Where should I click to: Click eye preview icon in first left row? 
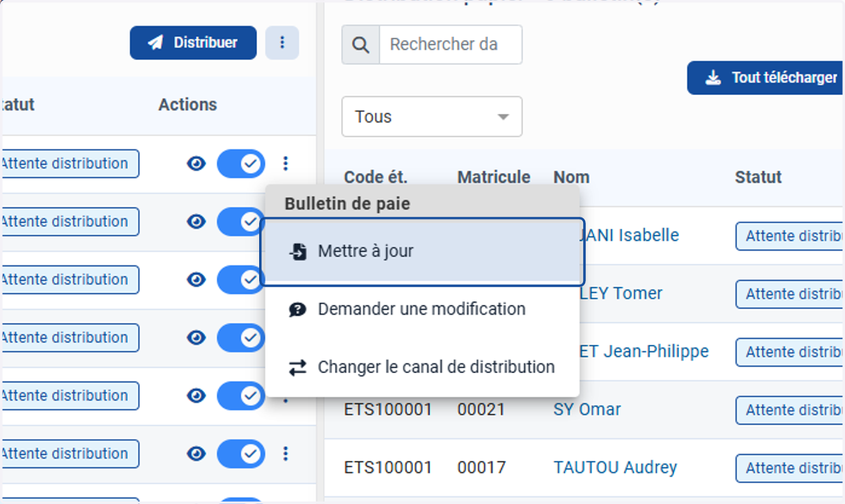click(196, 164)
